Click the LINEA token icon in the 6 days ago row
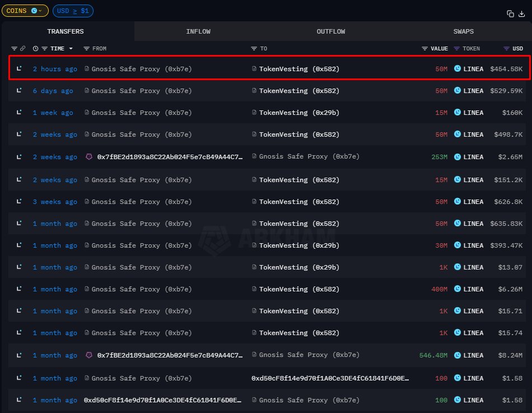The width and height of the screenshot is (532, 413). click(458, 91)
